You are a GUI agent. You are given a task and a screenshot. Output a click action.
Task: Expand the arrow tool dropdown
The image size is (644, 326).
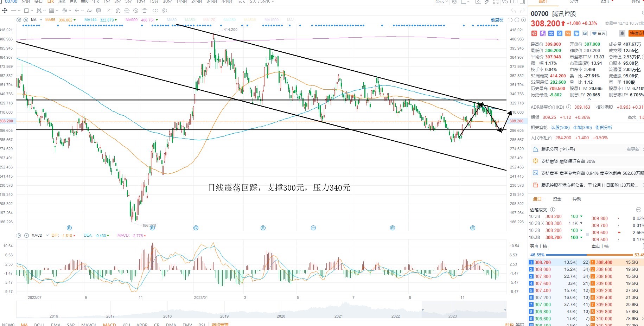[82, 11]
